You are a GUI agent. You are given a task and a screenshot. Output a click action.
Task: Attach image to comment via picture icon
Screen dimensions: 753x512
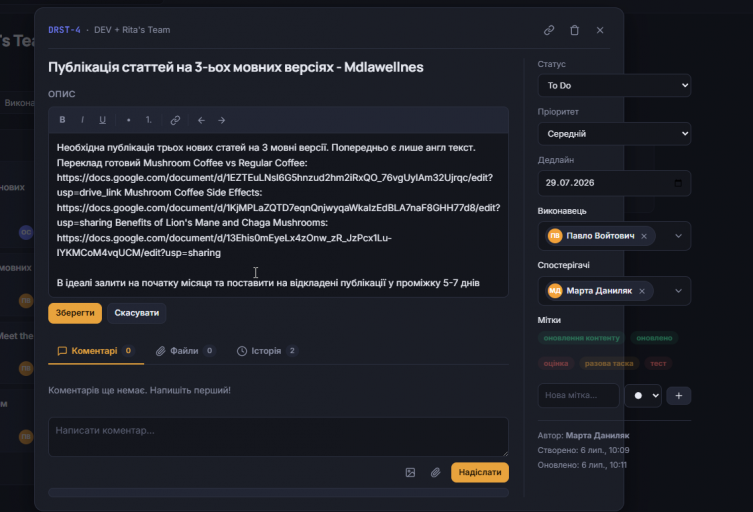(x=410, y=473)
